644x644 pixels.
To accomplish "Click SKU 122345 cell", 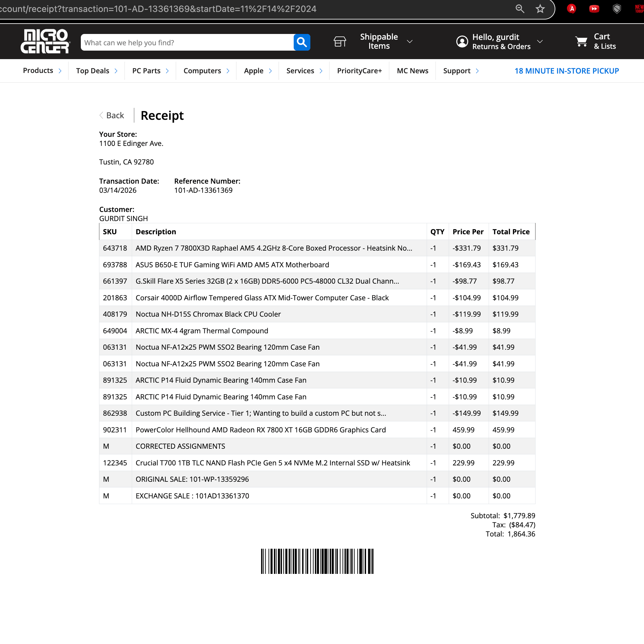I will [x=115, y=463].
